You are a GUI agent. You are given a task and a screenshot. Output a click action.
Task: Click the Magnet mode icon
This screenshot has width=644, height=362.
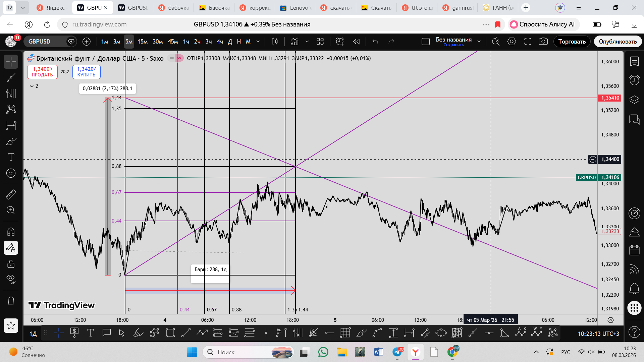pos(11,232)
